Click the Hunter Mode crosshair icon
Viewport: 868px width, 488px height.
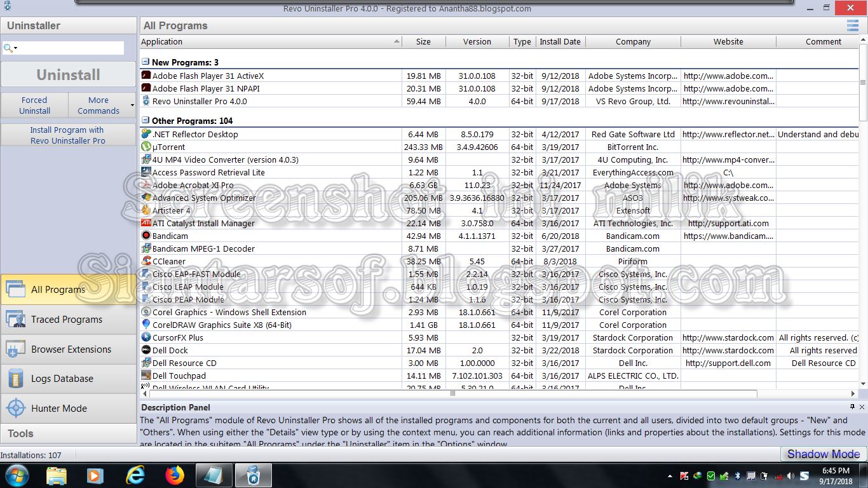click(15, 408)
